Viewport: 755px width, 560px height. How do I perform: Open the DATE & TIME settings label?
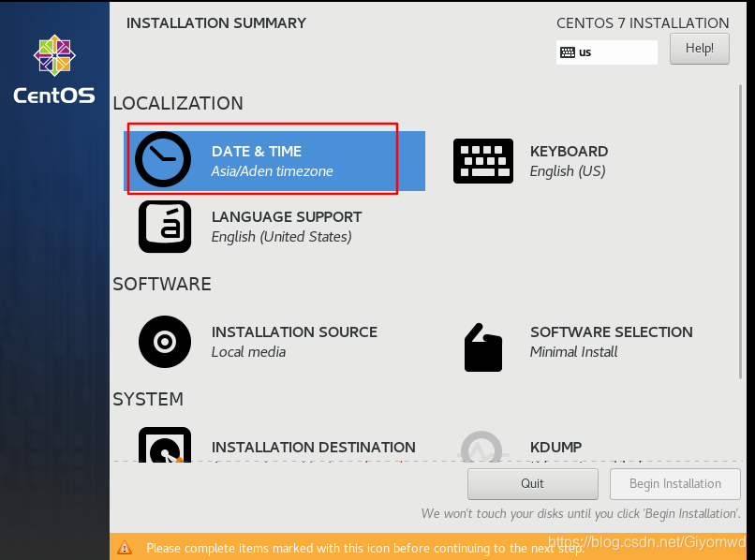257,151
